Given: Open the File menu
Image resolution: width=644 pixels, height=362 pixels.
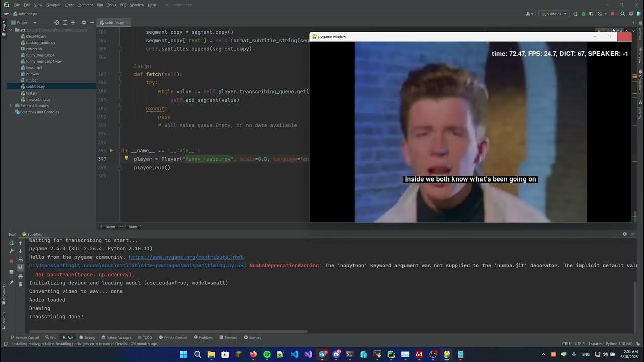Looking at the screenshot, I should tap(17, 5).
